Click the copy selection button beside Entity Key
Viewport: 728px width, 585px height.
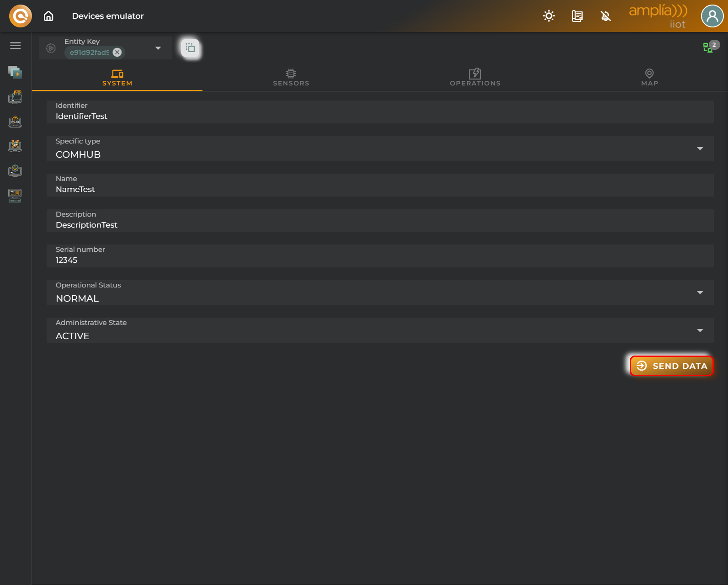click(190, 48)
